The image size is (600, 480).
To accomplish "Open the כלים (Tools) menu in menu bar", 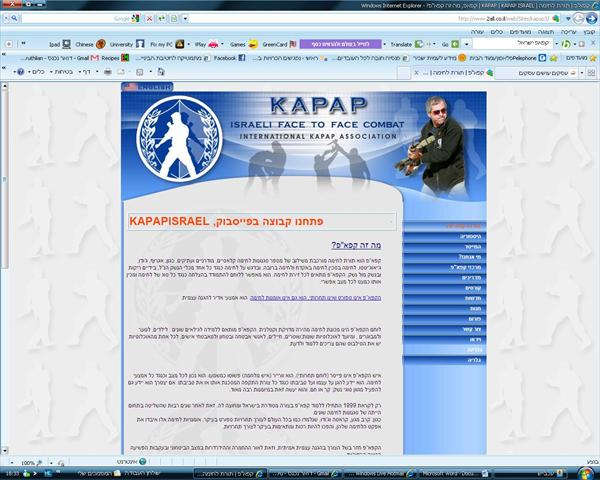I will click(496, 32).
